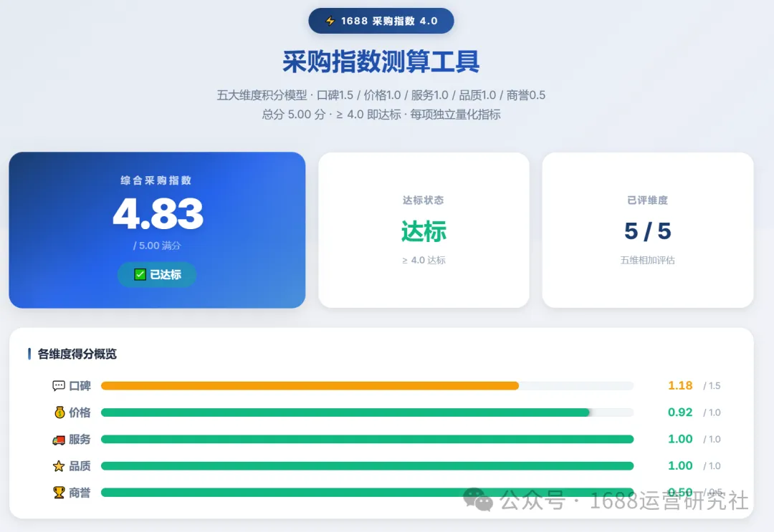This screenshot has width=774, height=532.
Task: Click the 综合采购指数 label
Action: pyautogui.click(x=156, y=180)
